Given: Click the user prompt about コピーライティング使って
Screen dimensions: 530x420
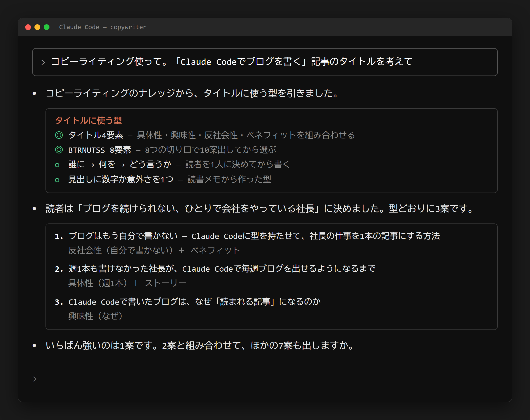Looking at the screenshot, I should pos(232,62).
